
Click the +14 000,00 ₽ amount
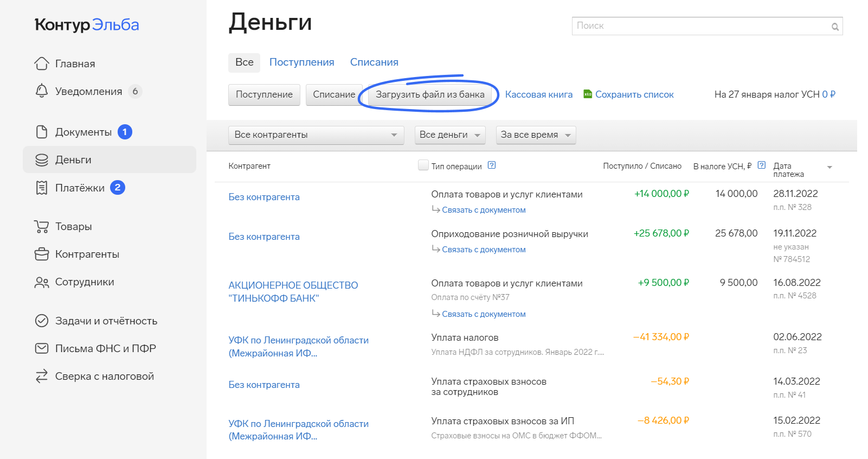tap(661, 194)
